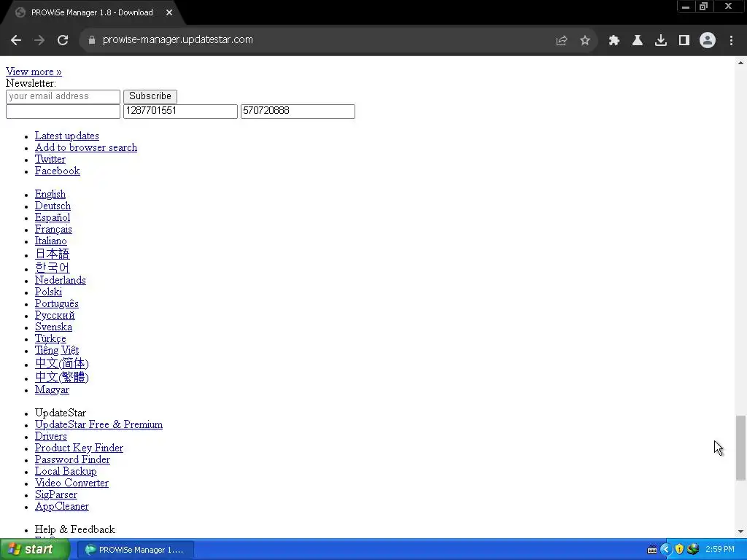Click the 2:59 PM clock

(x=720, y=550)
